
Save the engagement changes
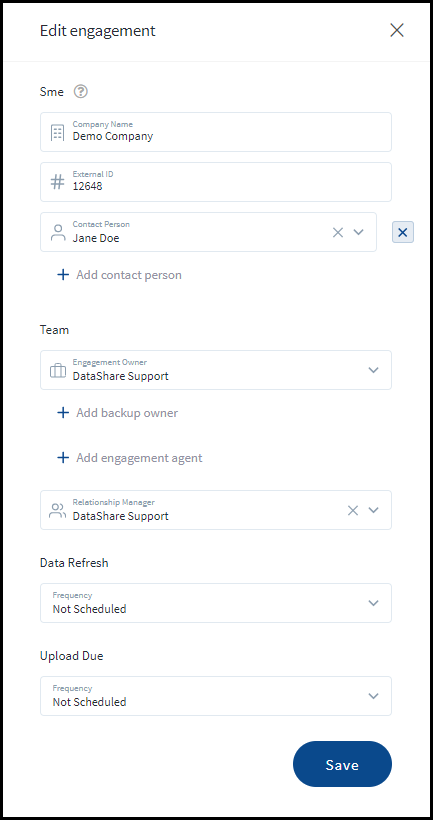coord(342,764)
